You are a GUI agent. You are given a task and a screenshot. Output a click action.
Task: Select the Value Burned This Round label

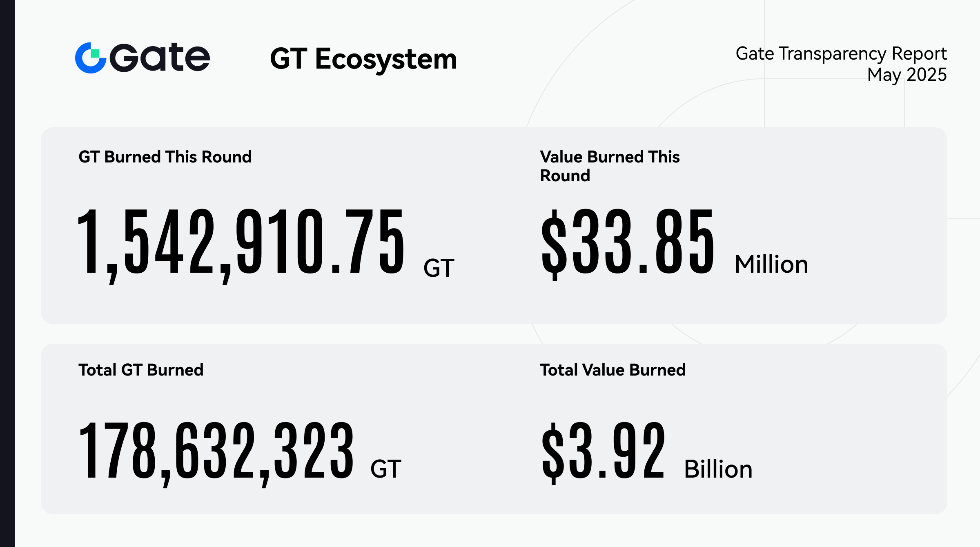point(610,166)
